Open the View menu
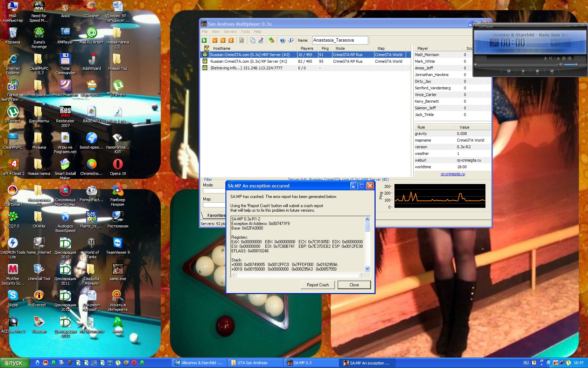This screenshot has height=368, width=588. 216,32
